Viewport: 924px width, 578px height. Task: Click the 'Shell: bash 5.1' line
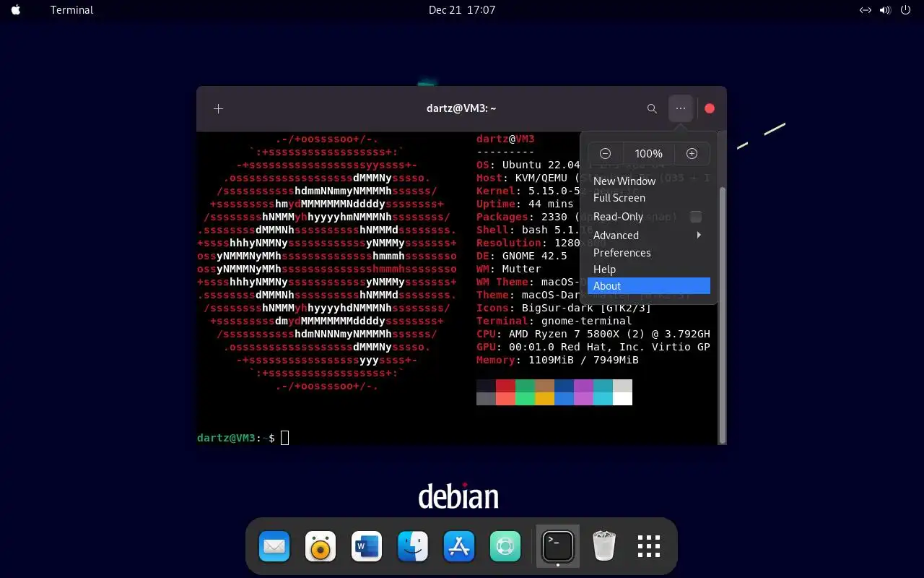[528, 230]
